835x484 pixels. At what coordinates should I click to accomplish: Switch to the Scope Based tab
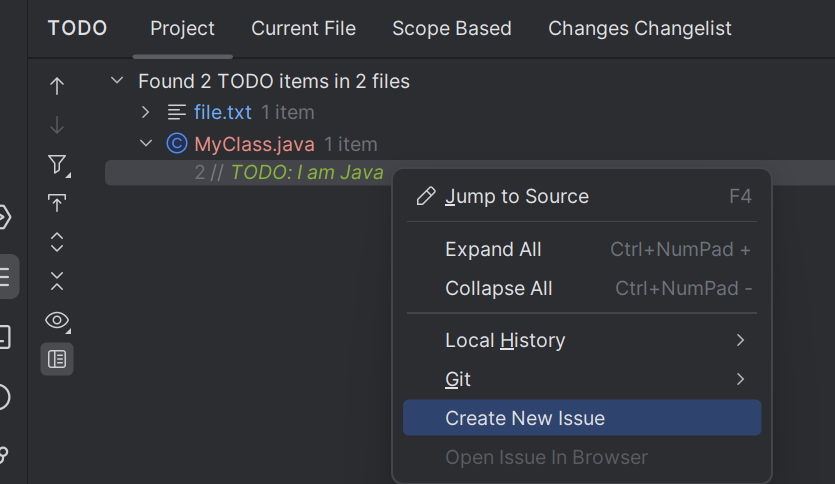coord(452,29)
